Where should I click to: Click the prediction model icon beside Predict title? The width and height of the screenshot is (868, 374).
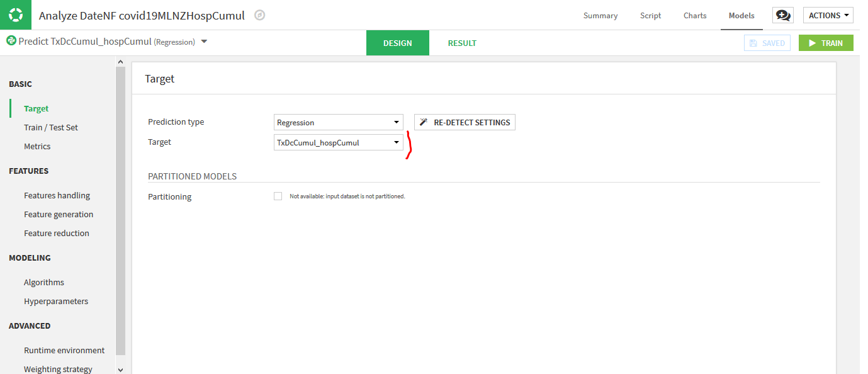[x=11, y=41]
